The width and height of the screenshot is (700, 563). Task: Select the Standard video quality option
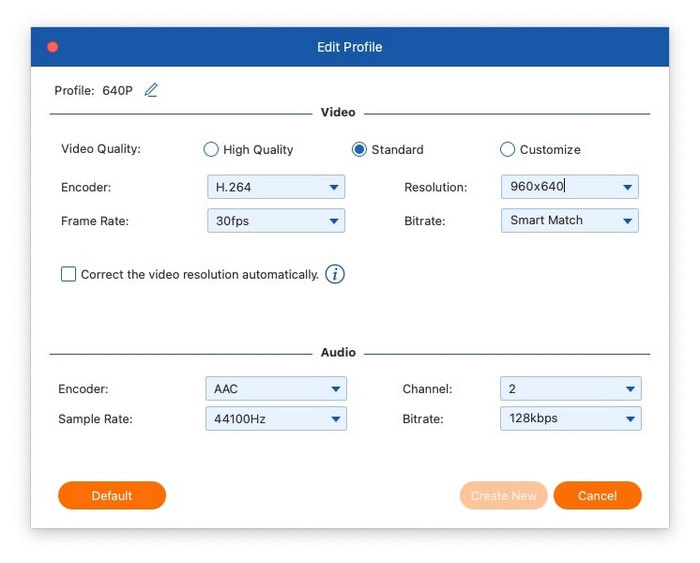click(359, 150)
